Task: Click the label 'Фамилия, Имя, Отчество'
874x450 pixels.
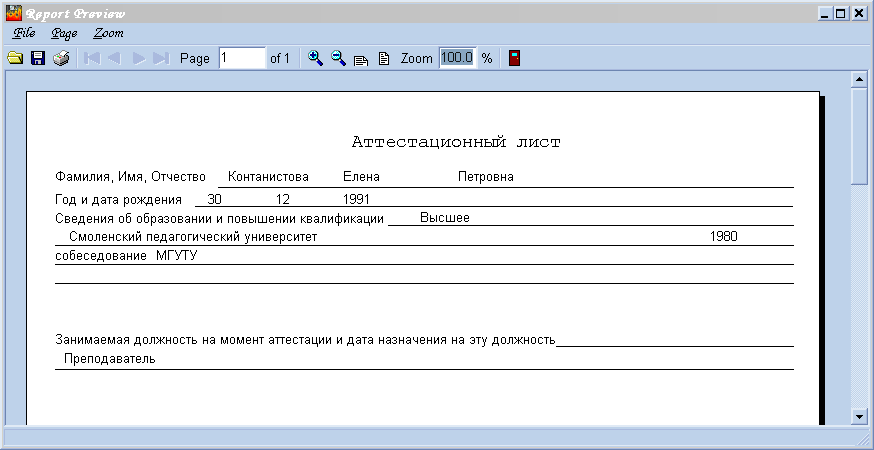Action: 130,177
